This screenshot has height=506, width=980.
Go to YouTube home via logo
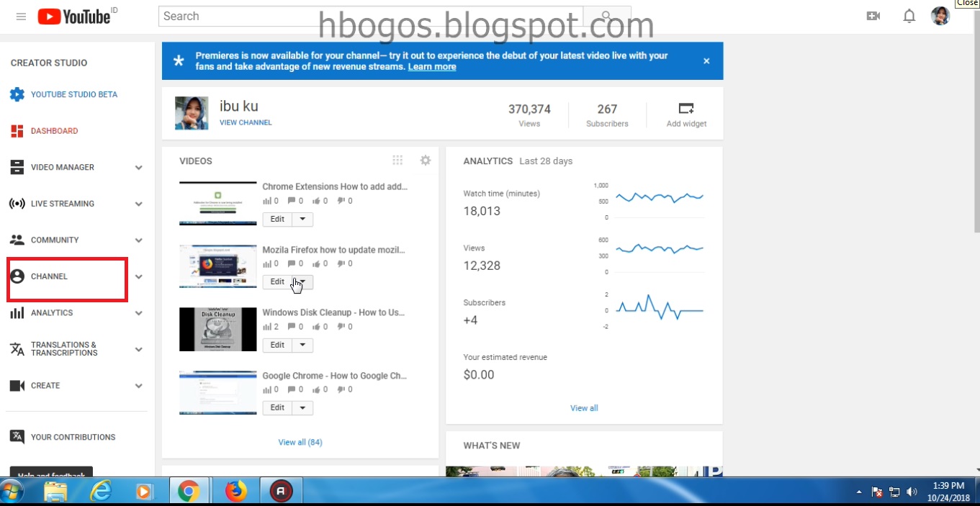(74, 17)
